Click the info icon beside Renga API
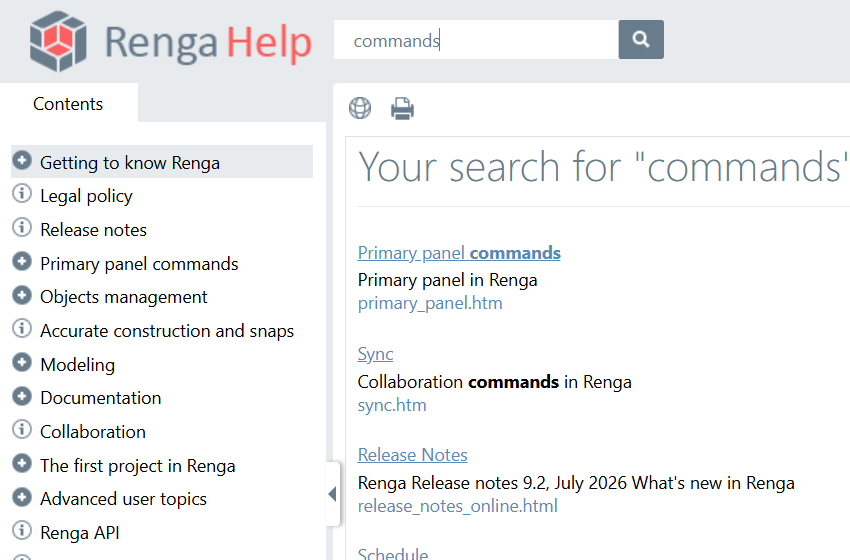 click(22, 530)
